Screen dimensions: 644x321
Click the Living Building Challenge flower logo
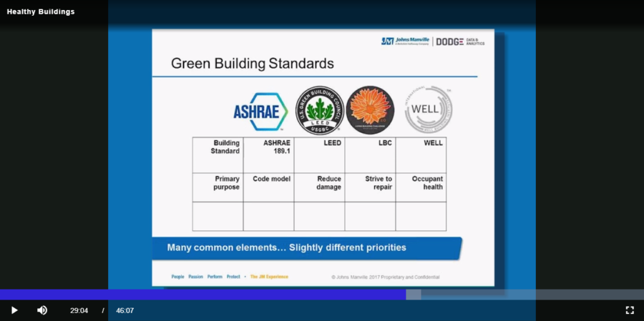[370, 110]
